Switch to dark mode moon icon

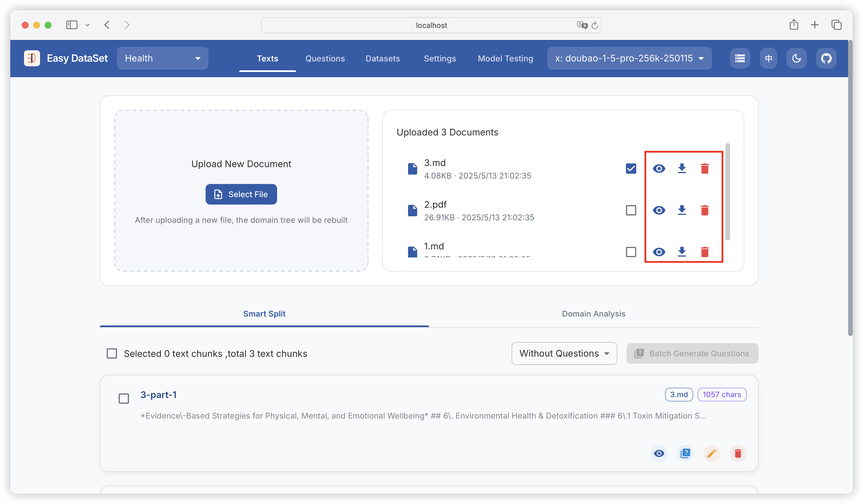(796, 59)
